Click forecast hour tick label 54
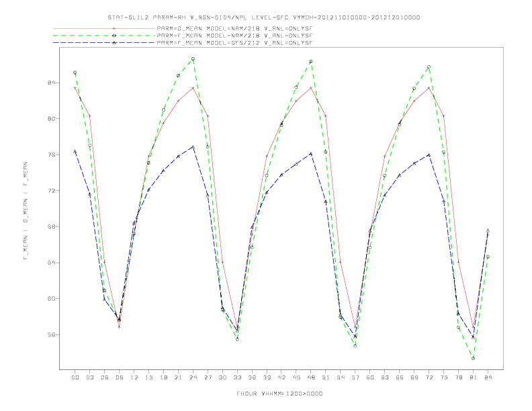 (341, 377)
